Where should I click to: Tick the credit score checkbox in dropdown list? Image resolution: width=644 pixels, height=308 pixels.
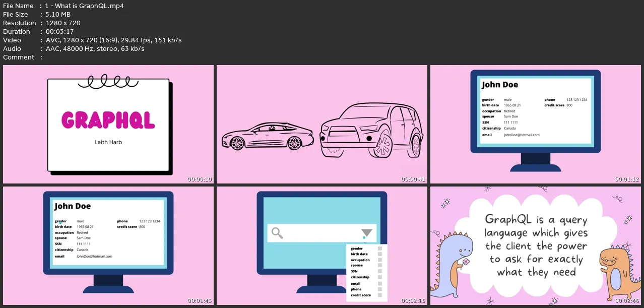click(x=380, y=295)
